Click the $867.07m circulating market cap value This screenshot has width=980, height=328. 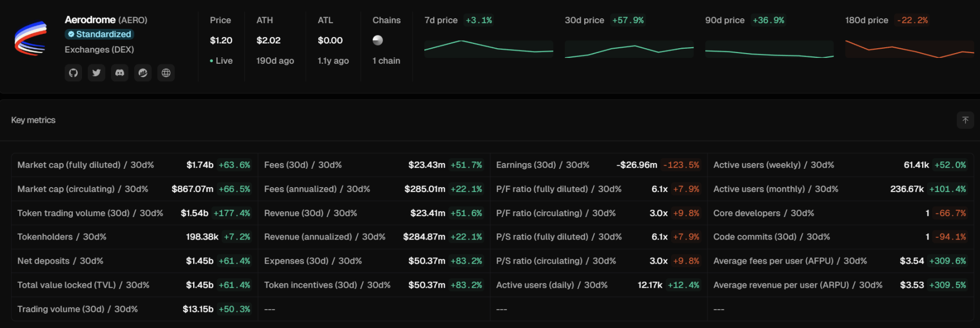(193, 189)
